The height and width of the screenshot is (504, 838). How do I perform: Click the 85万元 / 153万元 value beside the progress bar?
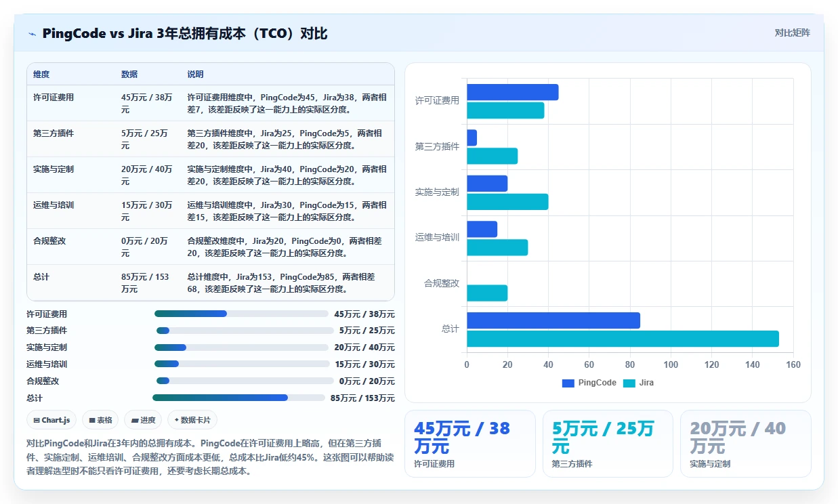[362, 398]
